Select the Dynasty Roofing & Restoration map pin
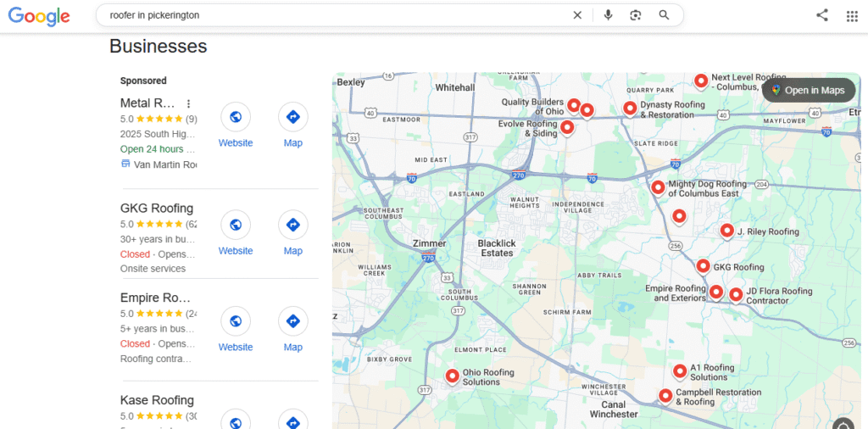The image size is (868, 429). [630, 108]
